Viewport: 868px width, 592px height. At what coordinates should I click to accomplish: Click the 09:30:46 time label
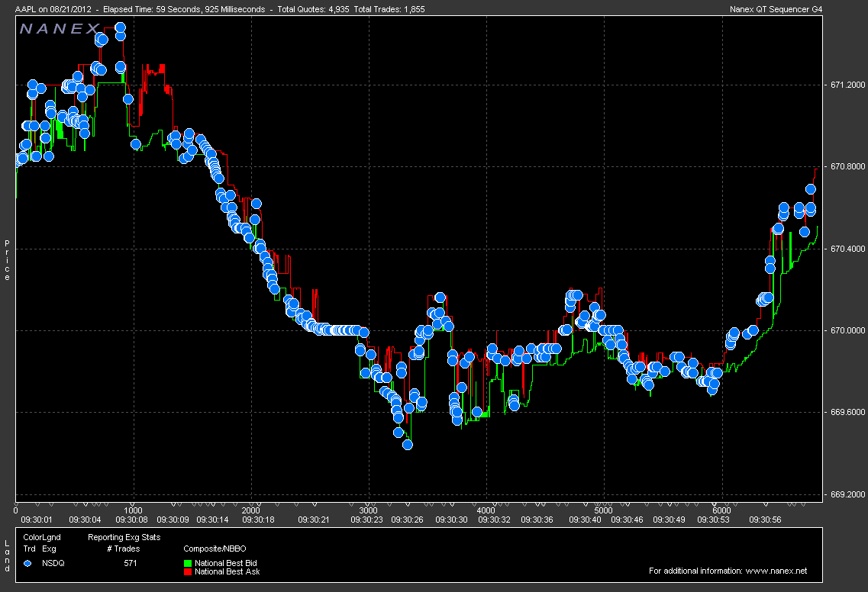pyautogui.click(x=628, y=520)
